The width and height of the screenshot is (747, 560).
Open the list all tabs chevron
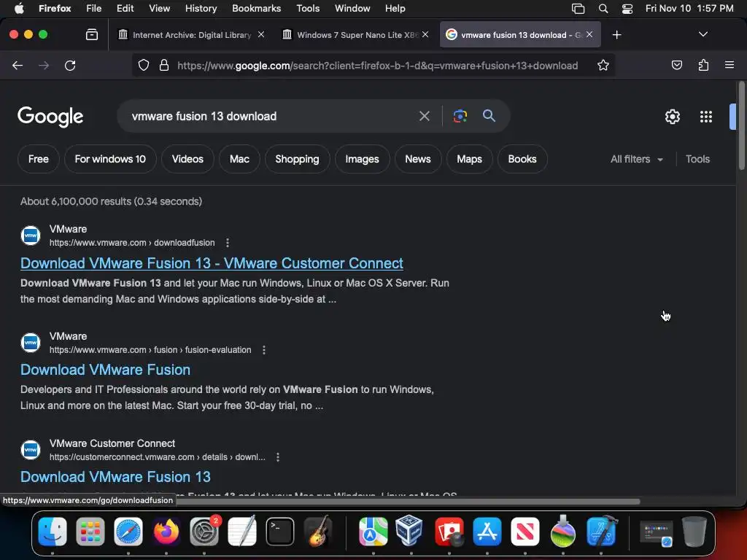point(703,34)
